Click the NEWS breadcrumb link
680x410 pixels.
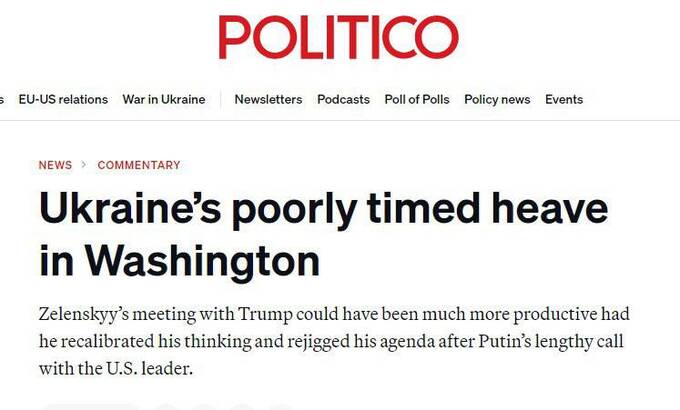(x=55, y=165)
